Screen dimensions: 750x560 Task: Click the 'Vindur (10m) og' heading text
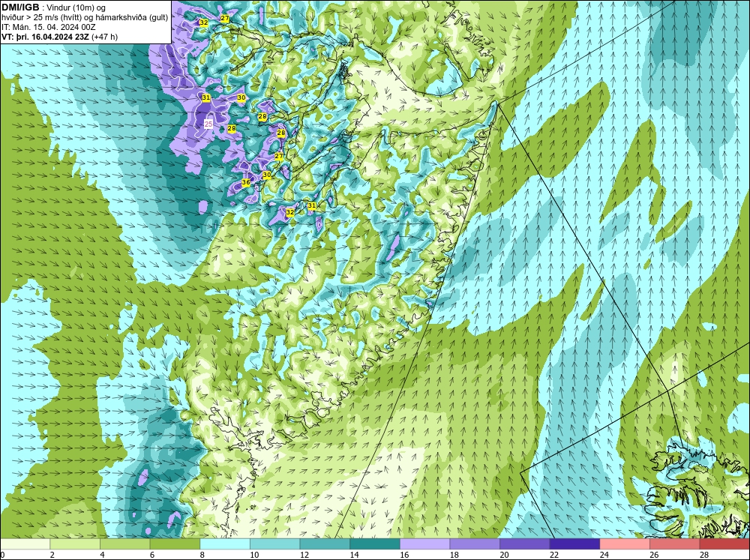(x=76, y=7)
